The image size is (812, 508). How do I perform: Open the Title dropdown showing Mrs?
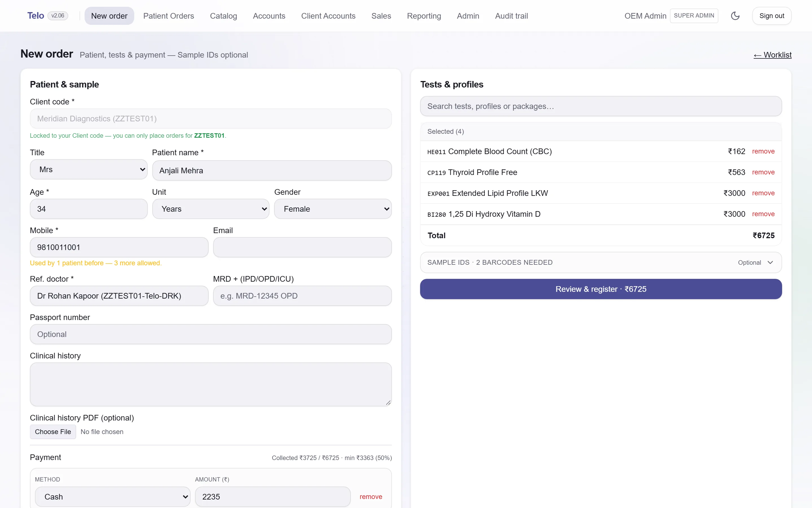[89, 169]
